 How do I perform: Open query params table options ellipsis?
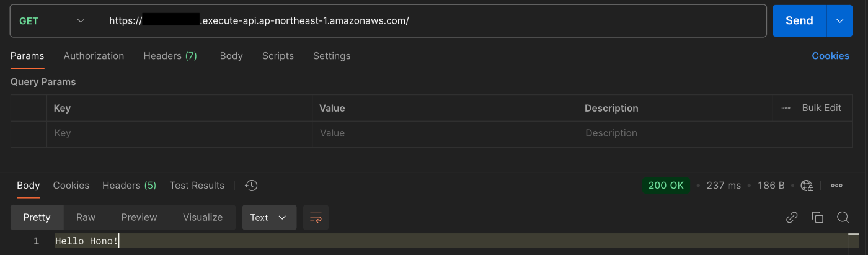(786, 108)
